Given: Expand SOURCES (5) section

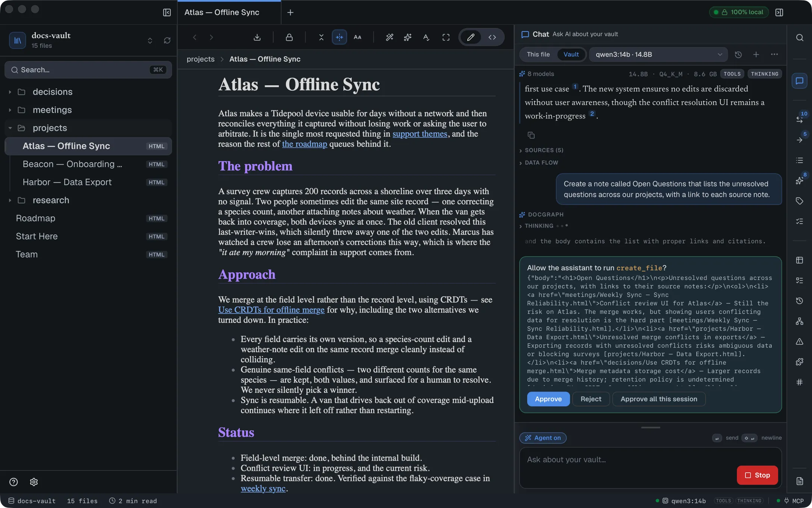Looking at the screenshot, I should point(541,150).
